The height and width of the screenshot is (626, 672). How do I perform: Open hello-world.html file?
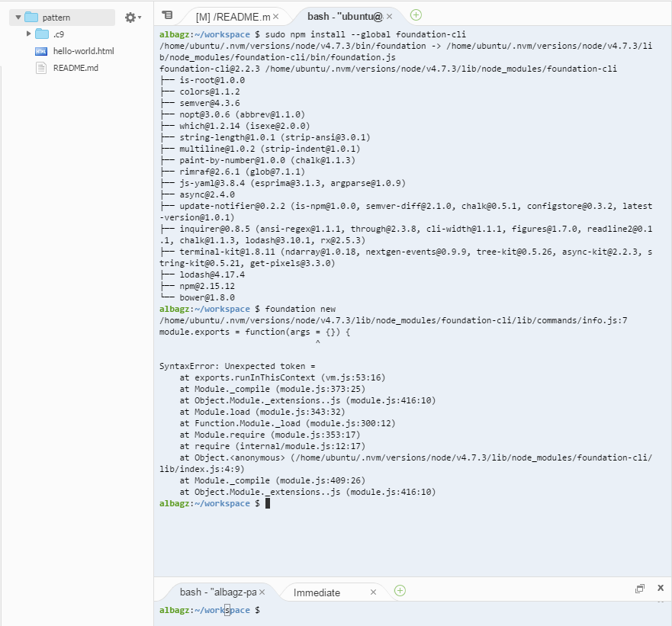pos(84,51)
